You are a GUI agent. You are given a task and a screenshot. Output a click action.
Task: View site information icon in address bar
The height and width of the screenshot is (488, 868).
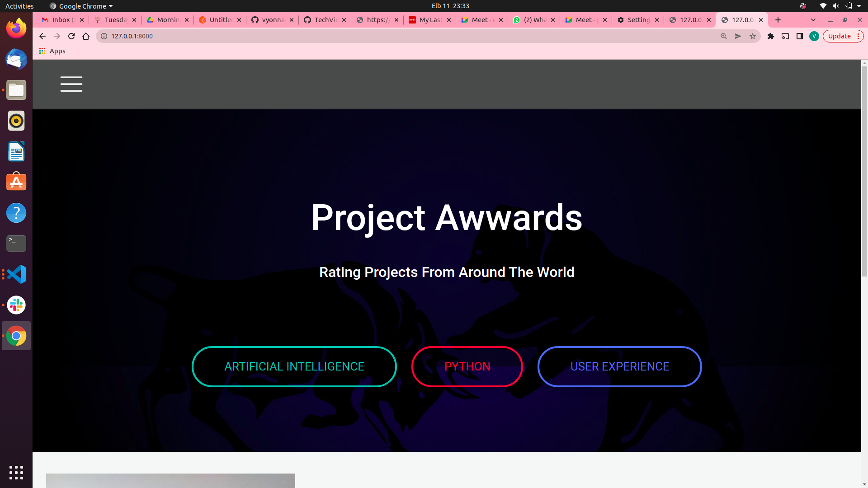pos(104,36)
